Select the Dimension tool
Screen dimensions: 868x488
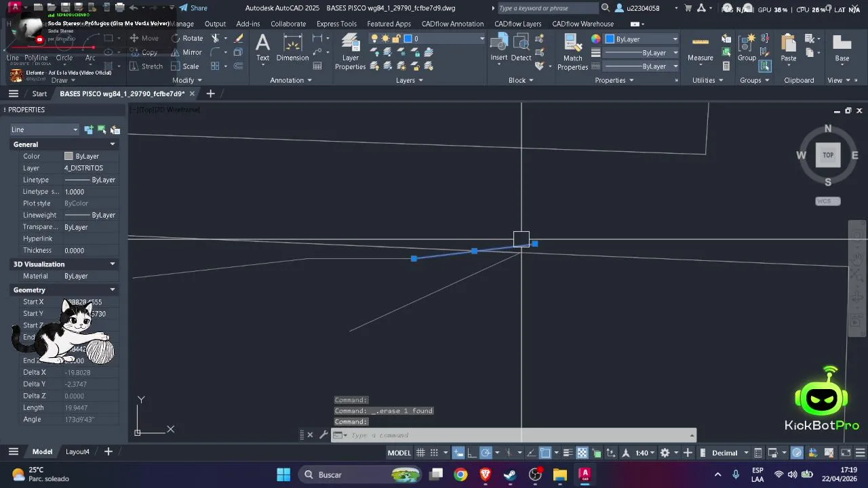pos(292,47)
